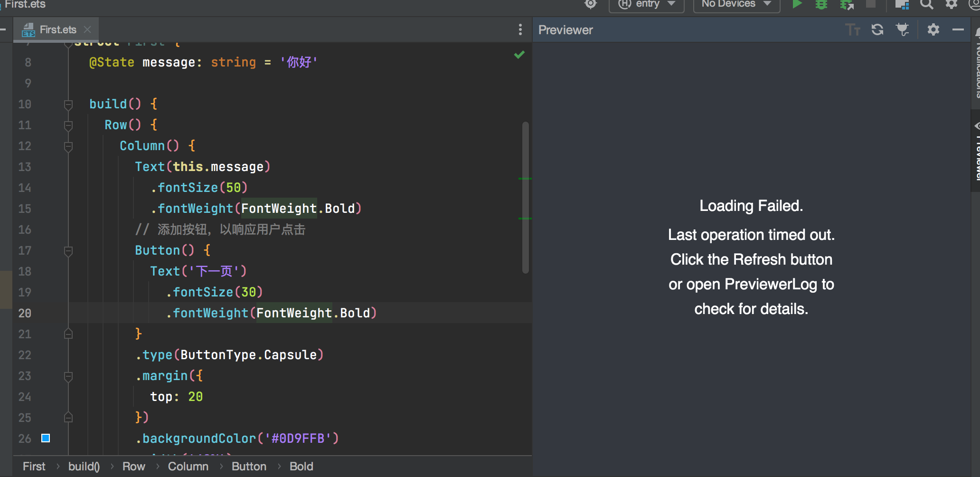This screenshot has width=980, height=477.
Task: Click the Stop square icon
Action: point(871,4)
